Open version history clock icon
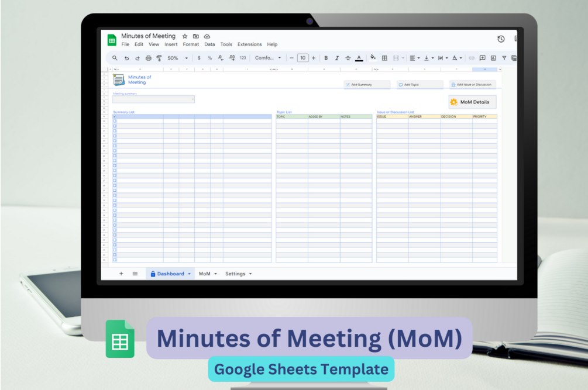 coord(501,39)
